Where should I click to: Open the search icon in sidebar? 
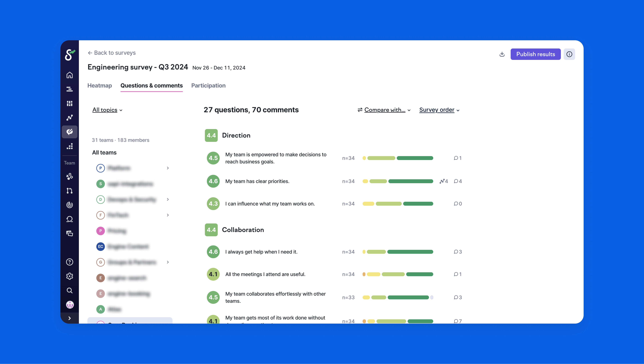69,290
